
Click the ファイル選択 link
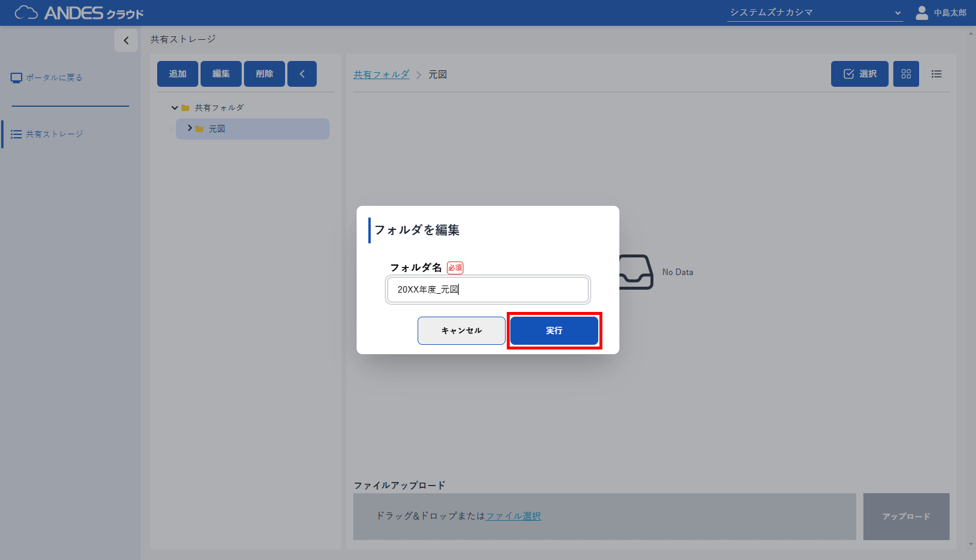click(x=513, y=516)
